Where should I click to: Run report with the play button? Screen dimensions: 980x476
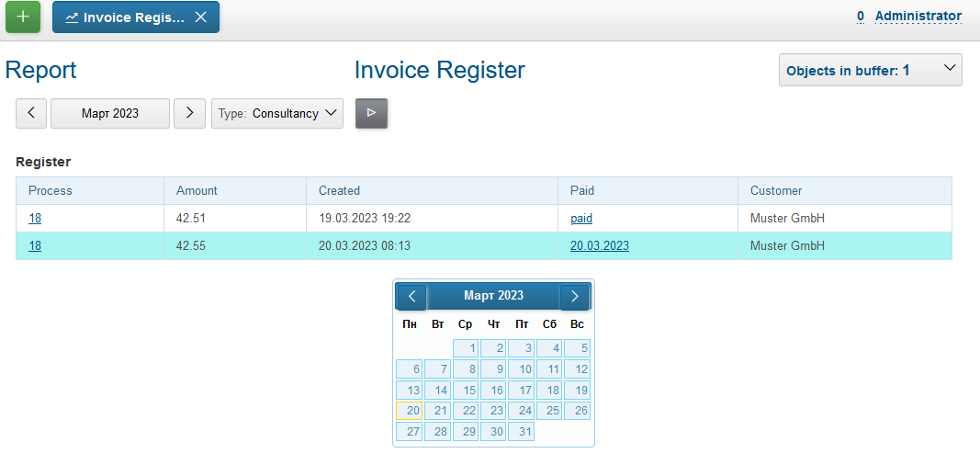[x=371, y=113]
